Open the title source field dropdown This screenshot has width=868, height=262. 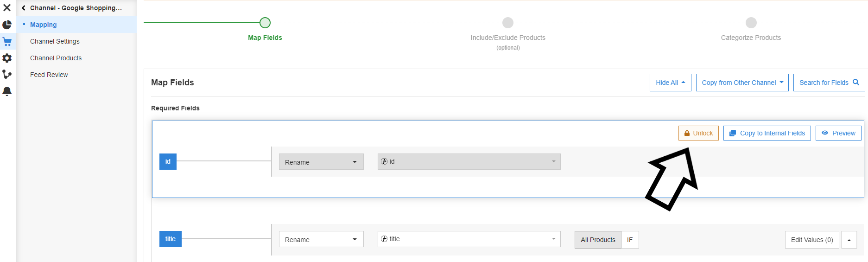click(469, 239)
